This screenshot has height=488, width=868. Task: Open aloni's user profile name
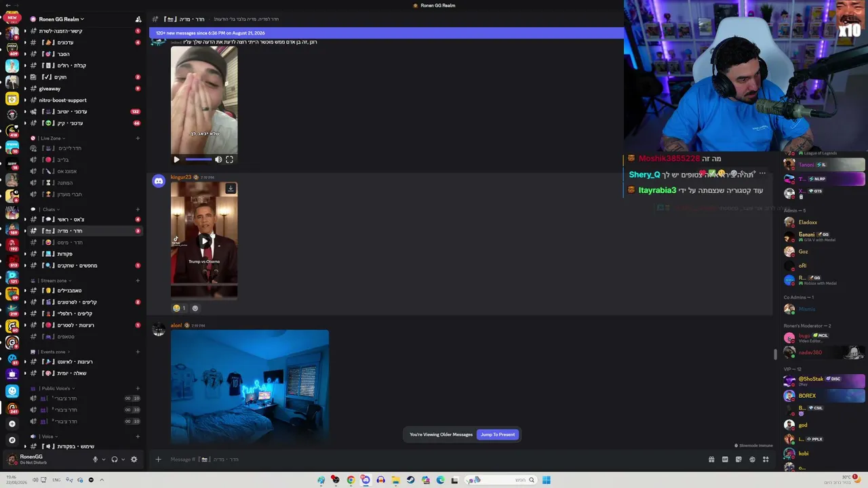(176, 325)
